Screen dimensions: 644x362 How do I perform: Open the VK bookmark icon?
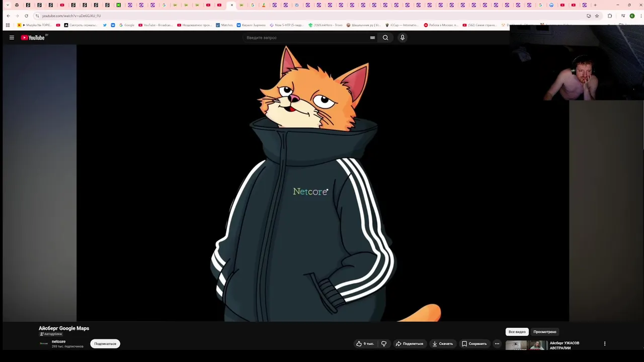[x=113, y=25]
